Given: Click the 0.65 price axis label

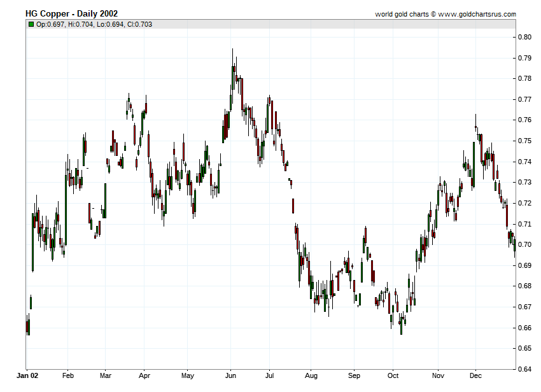Looking at the screenshot, I should [525, 348].
